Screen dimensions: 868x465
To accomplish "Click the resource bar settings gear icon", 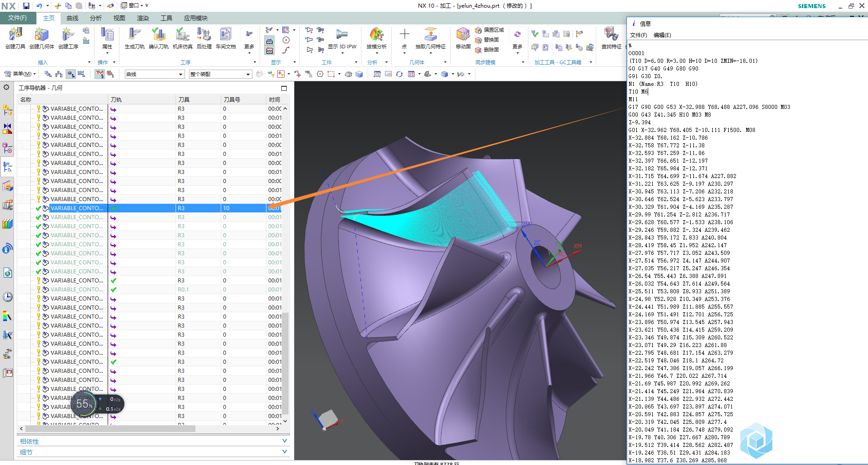I will (6, 87).
